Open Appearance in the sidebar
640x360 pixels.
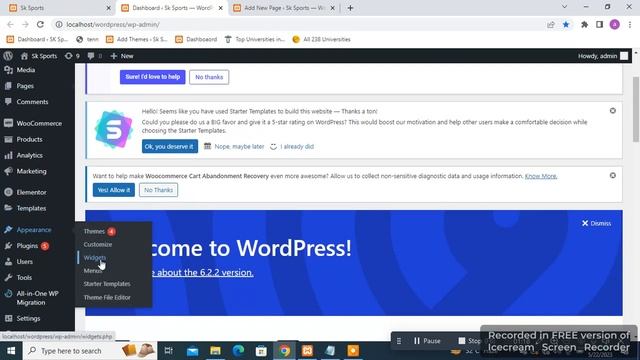coord(34,230)
